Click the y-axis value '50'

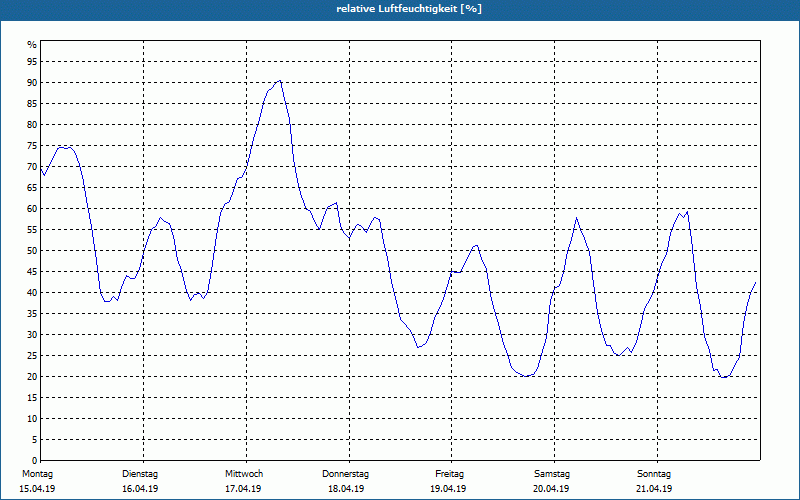pyautogui.click(x=32, y=251)
